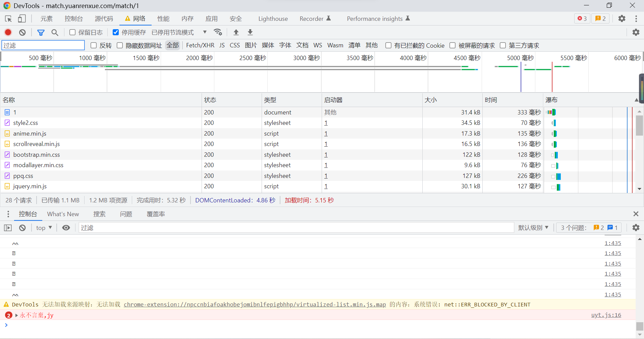Click the yellow warning icon in console

(x=6, y=305)
